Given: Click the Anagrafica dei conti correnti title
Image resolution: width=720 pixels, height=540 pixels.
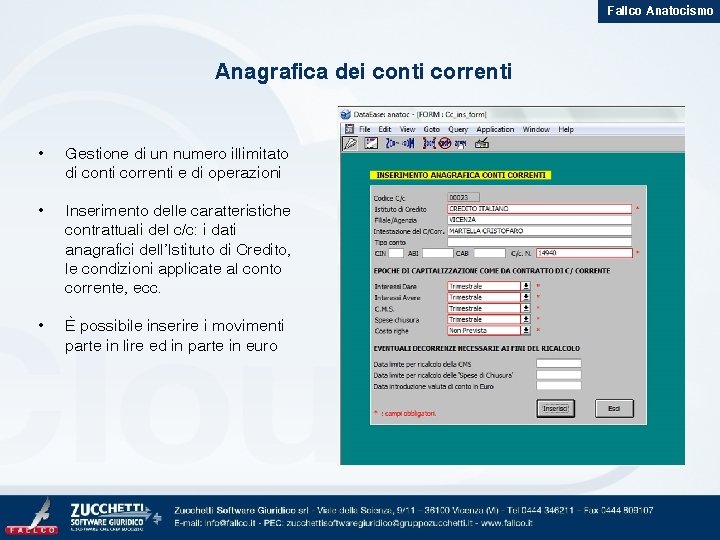Looking at the screenshot, I should [x=363, y=71].
